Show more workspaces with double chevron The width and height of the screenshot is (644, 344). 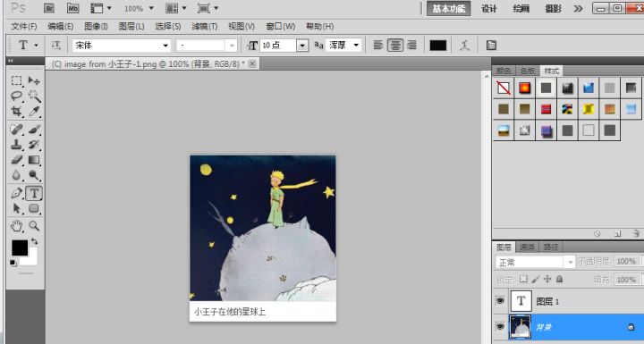[578, 8]
